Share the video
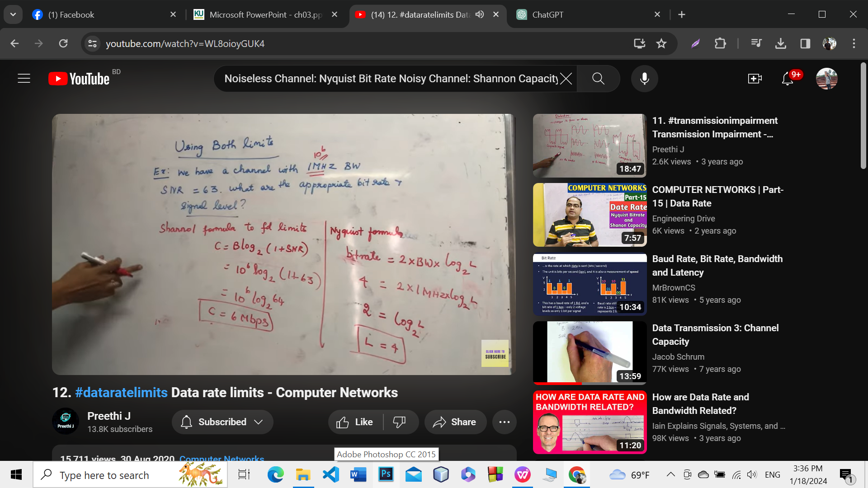The image size is (868, 488). [x=455, y=422]
